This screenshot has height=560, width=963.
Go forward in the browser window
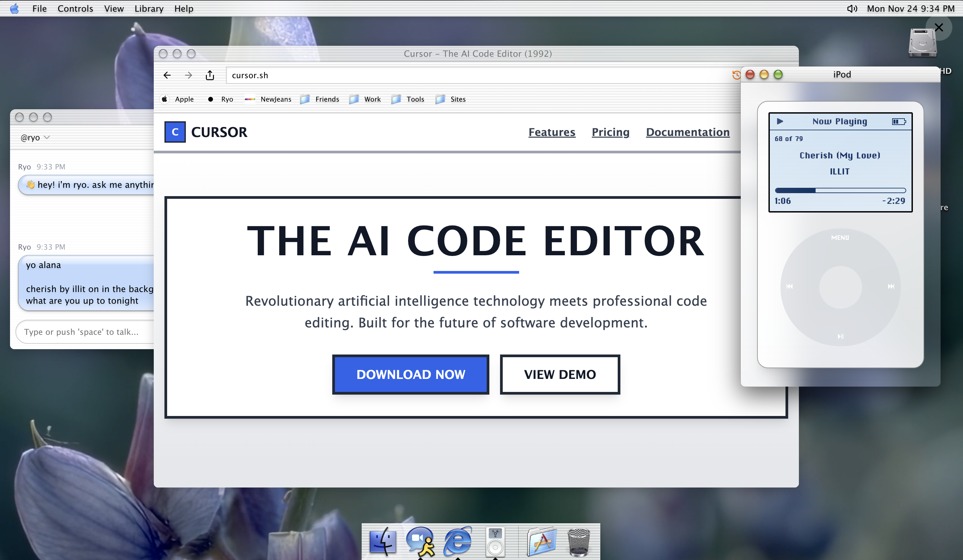pos(189,75)
